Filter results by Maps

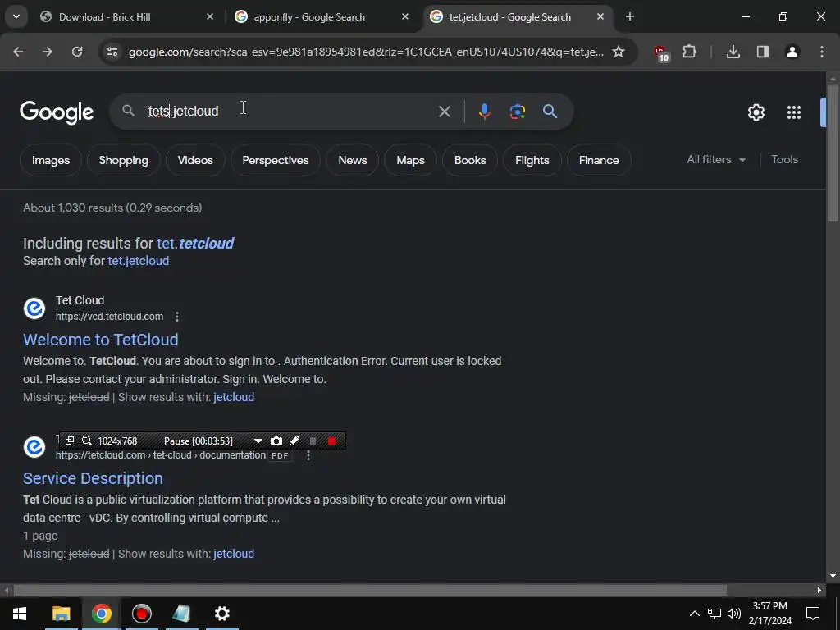pos(410,160)
